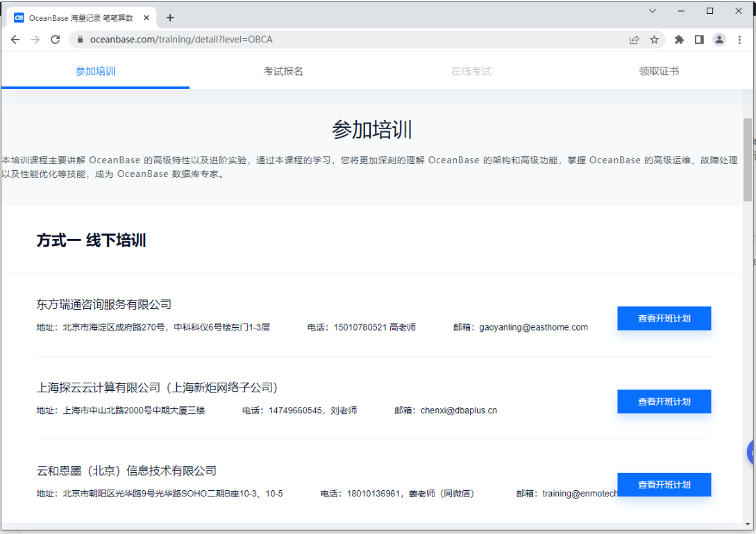Click the OceanBase favicon on the tab
The image size is (756, 534).
click(x=18, y=17)
